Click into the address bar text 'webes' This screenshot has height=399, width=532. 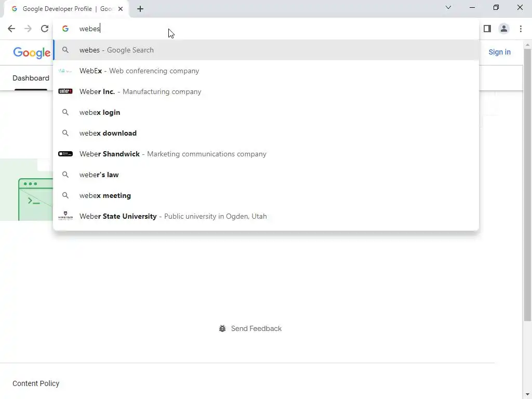(x=89, y=29)
